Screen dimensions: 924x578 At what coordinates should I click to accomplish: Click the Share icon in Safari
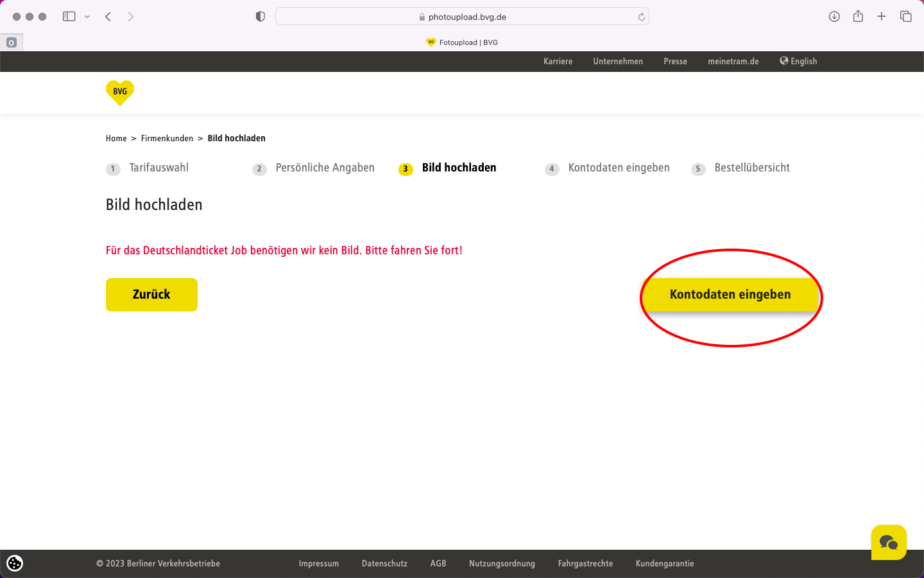(858, 16)
